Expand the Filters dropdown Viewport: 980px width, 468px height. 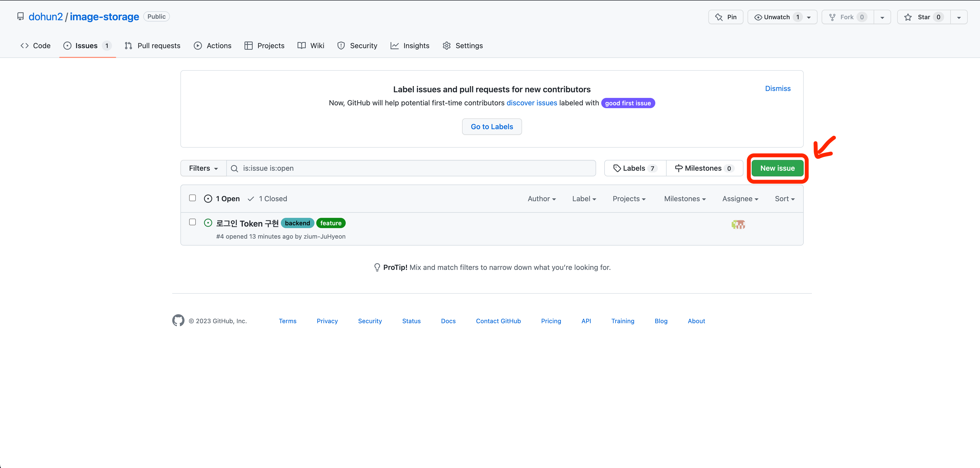(x=203, y=168)
